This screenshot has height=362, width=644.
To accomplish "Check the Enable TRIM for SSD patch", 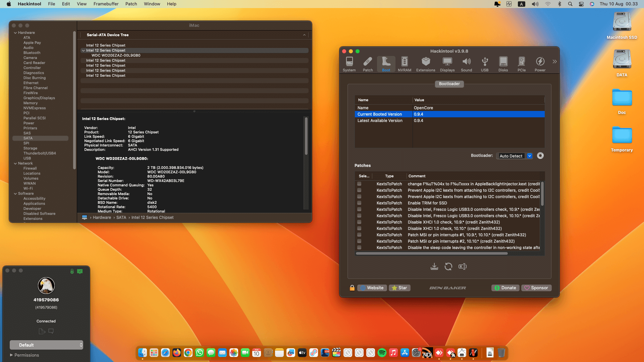I will pos(359,203).
